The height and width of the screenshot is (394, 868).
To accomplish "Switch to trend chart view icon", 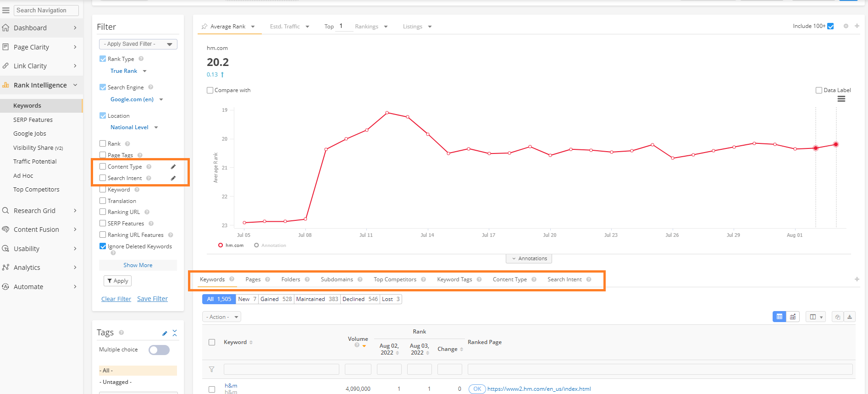I will pos(793,317).
